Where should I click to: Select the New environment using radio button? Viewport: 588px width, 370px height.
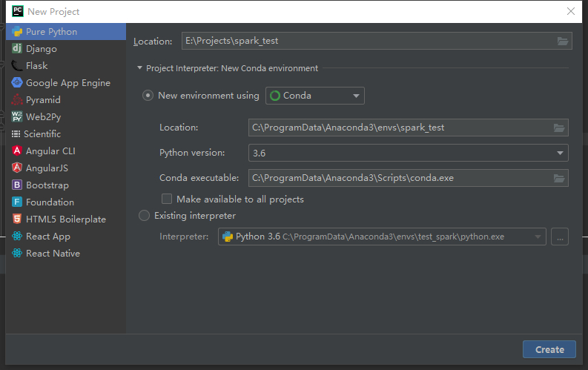point(148,96)
